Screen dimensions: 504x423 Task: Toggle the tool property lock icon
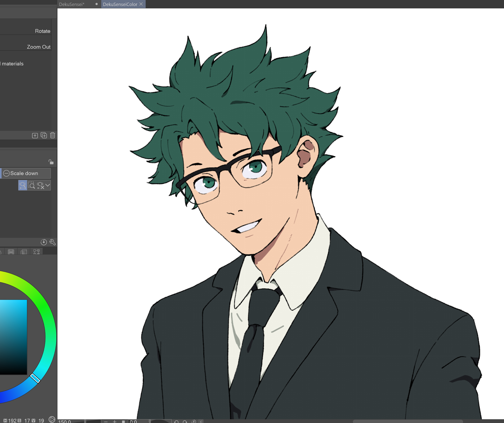point(51,162)
